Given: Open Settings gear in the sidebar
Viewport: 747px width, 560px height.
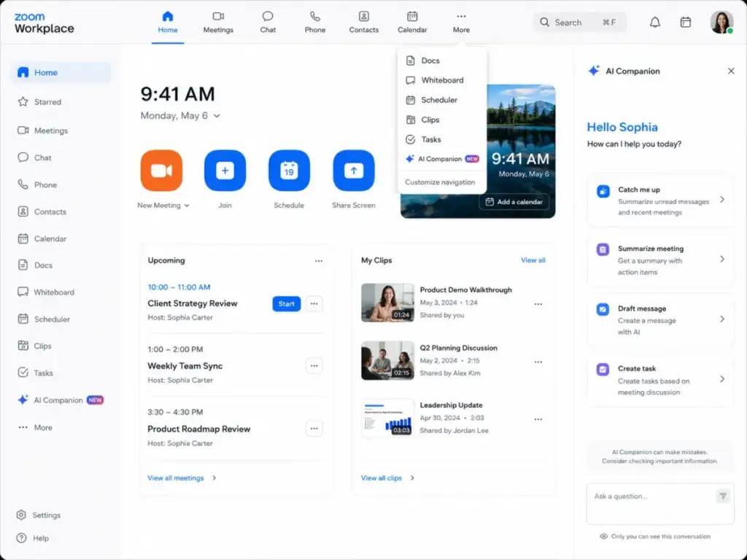Looking at the screenshot, I should point(39,516).
